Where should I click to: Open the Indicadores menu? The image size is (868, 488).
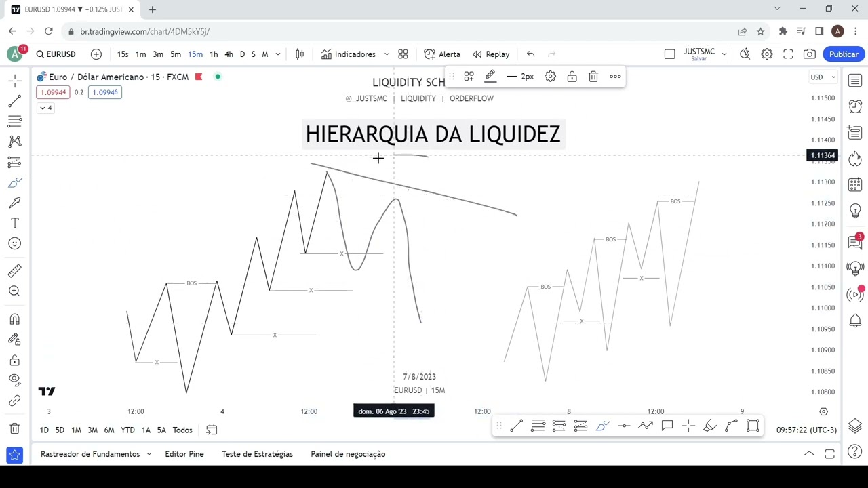click(349, 54)
